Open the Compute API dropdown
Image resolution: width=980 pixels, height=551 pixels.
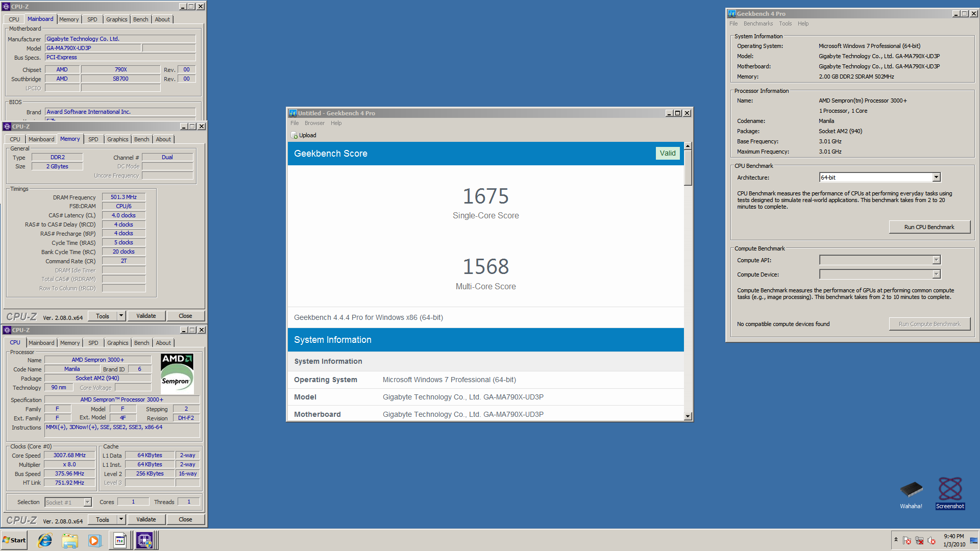(x=936, y=260)
